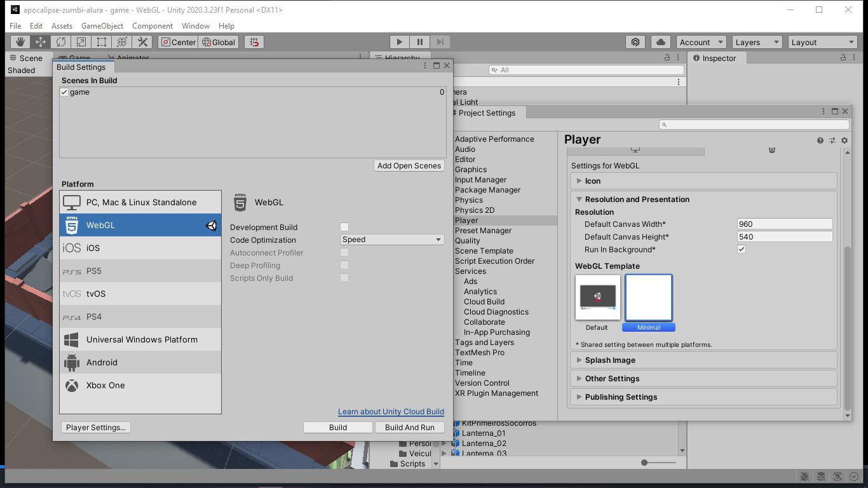This screenshot has height=488, width=868.
Task: Open Player settings help icon
Action: (x=820, y=140)
